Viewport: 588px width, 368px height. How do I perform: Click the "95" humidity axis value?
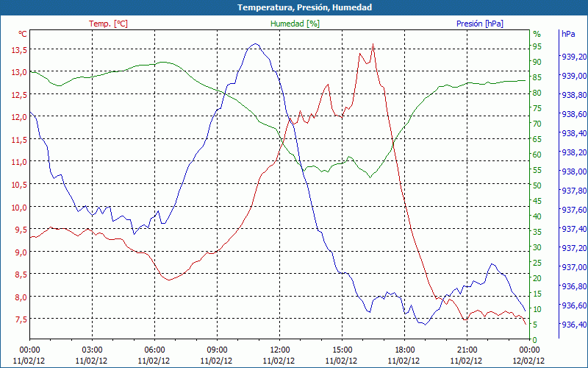537,46
